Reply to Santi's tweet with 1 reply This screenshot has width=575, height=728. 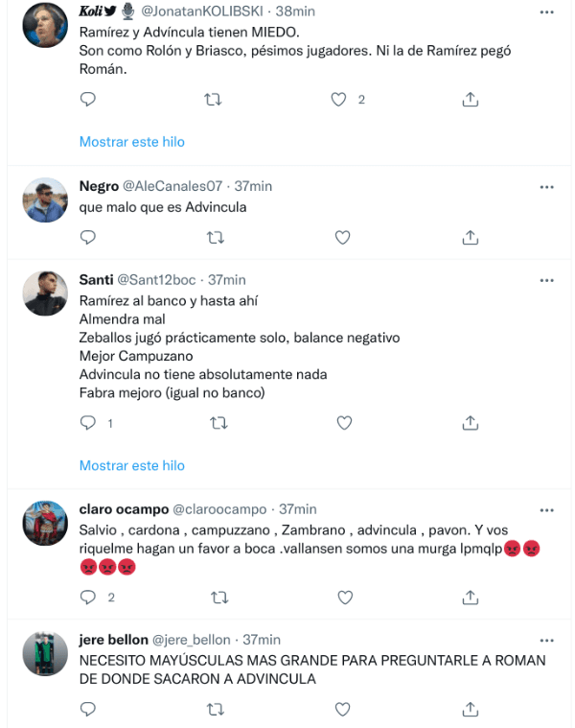[87, 422]
